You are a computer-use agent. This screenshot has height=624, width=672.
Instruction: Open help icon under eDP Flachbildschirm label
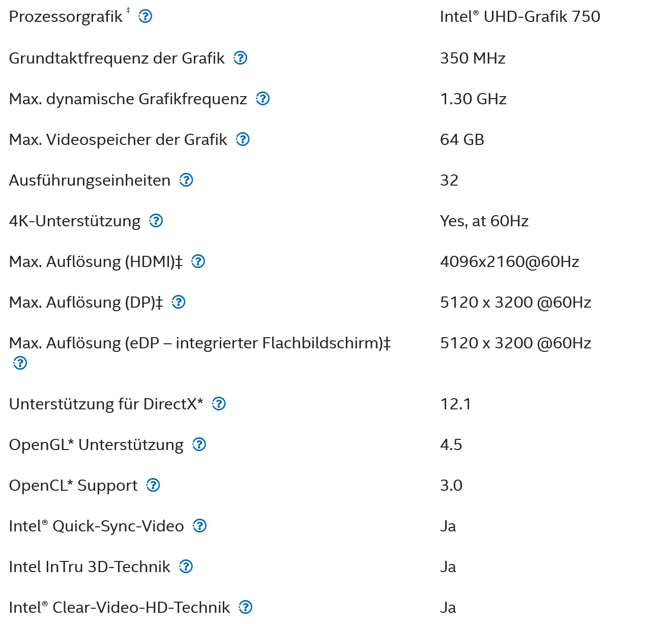point(20,363)
